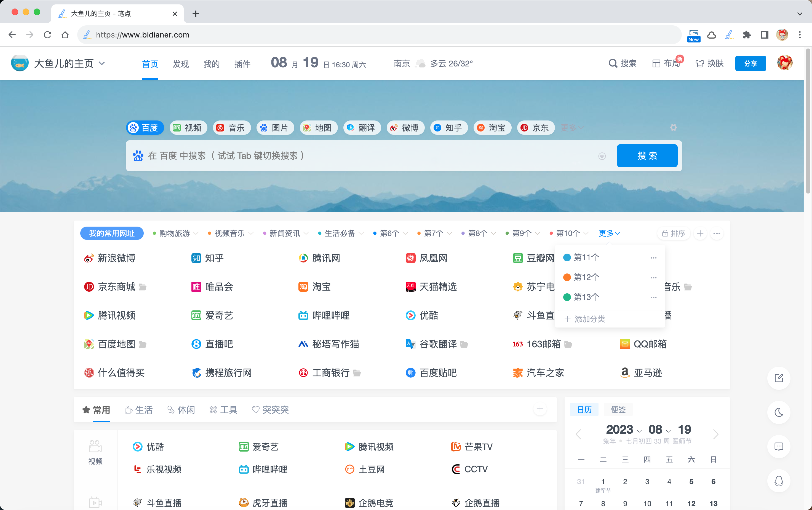Click 添加分类 in dropdown
Screen dimensions: 812x510
[585, 319]
